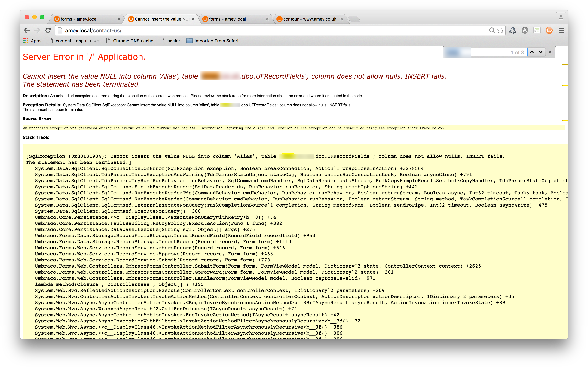Open the Chrome profile avatar button

[561, 17]
